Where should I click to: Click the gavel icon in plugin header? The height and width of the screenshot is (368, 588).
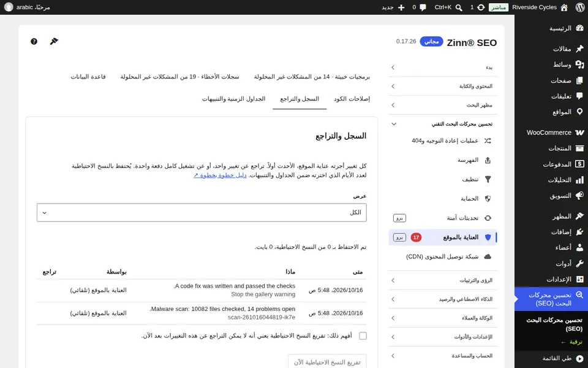click(x=54, y=41)
